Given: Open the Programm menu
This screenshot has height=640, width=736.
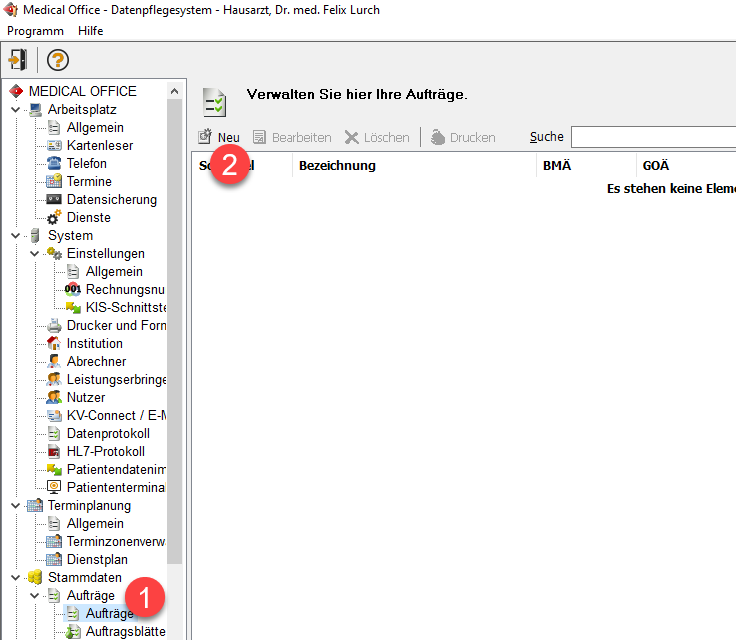Looking at the screenshot, I should pyautogui.click(x=35, y=31).
